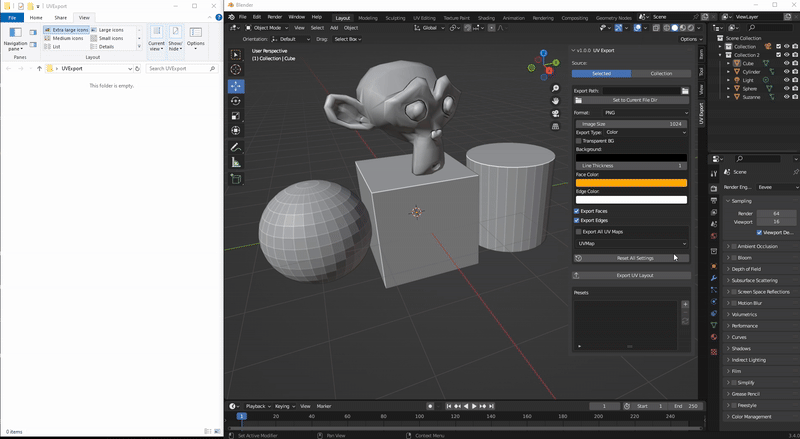Switch orthographic/perspective grid icon

pyautogui.click(x=556, y=126)
